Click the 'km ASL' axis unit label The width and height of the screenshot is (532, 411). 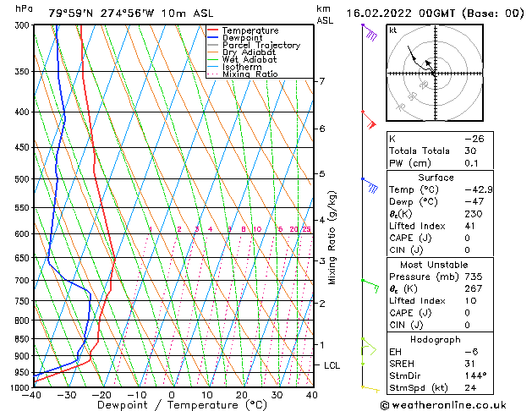(325, 14)
